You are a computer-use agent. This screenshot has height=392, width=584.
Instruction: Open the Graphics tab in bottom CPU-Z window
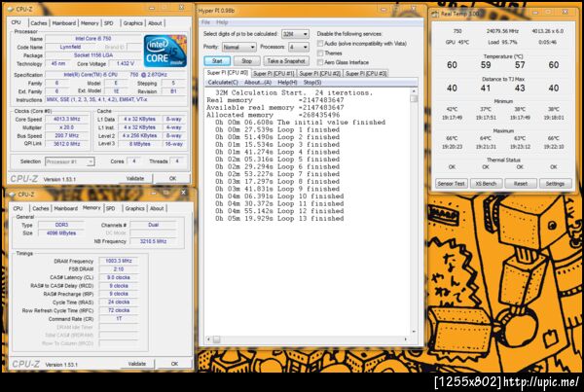click(135, 208)
